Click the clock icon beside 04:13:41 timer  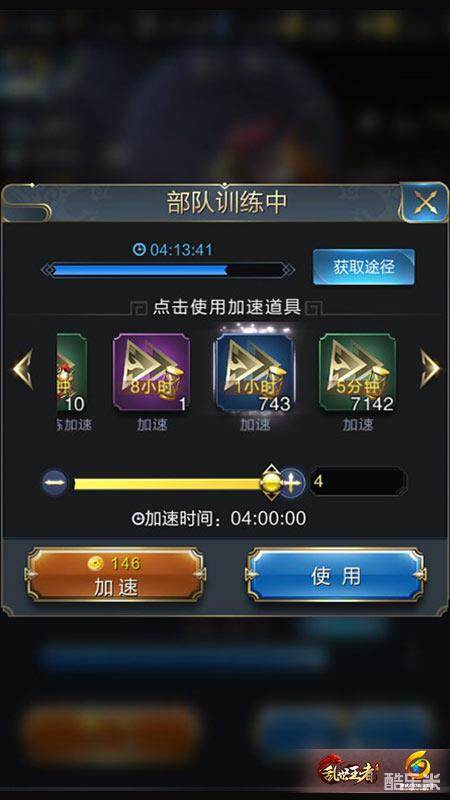pos(139,249)
